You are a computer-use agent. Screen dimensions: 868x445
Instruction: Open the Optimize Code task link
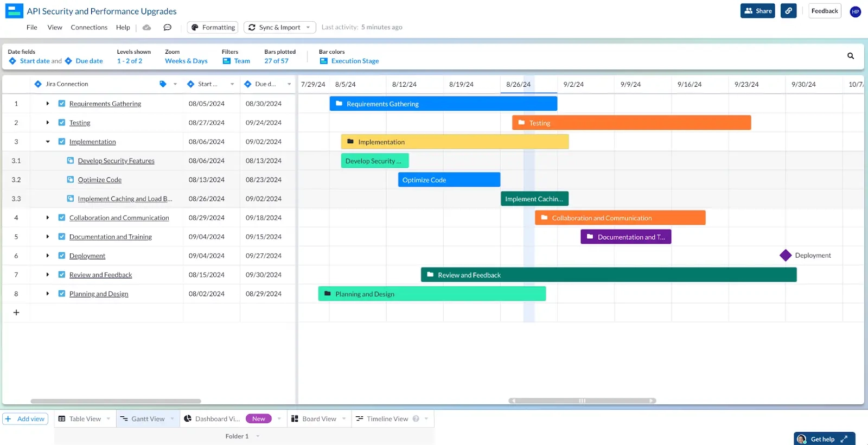click(100, 180)
